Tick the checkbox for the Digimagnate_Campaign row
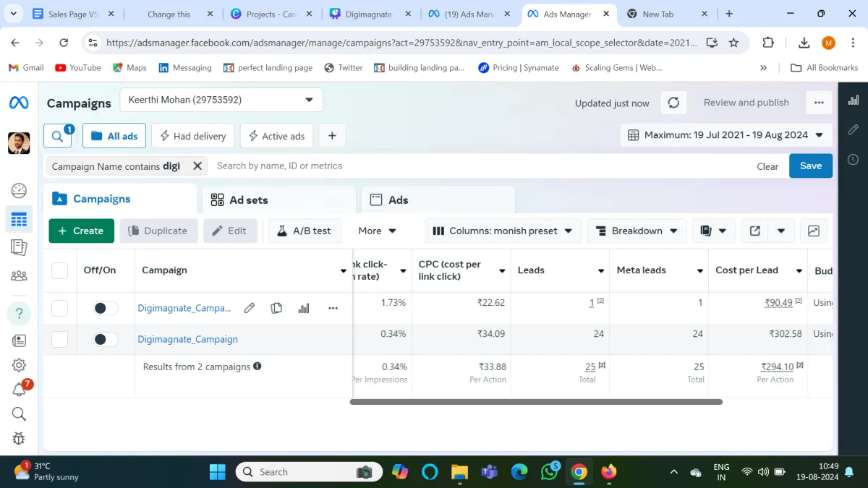 [60, 339]
